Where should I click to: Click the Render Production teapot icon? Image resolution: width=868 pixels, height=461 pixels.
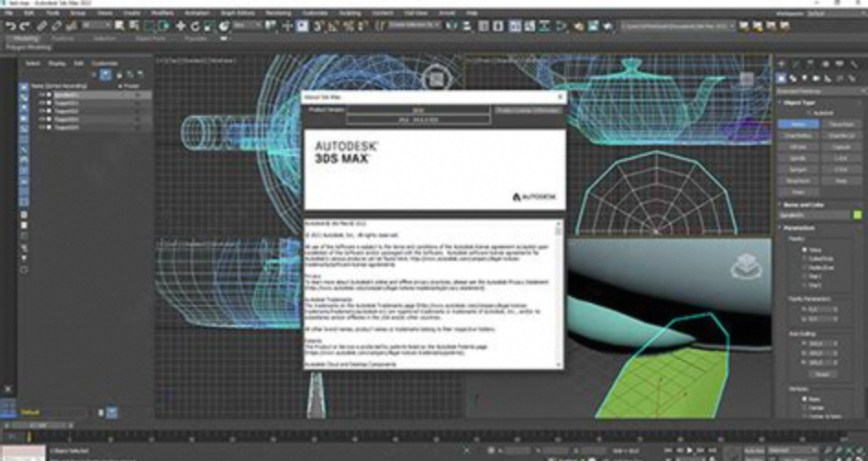[607, 26]
